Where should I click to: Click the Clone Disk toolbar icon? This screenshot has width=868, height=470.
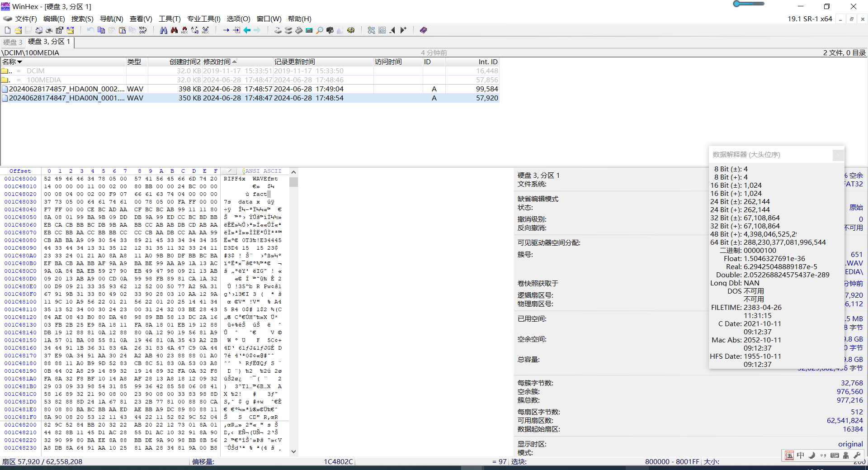coord(288,30)
